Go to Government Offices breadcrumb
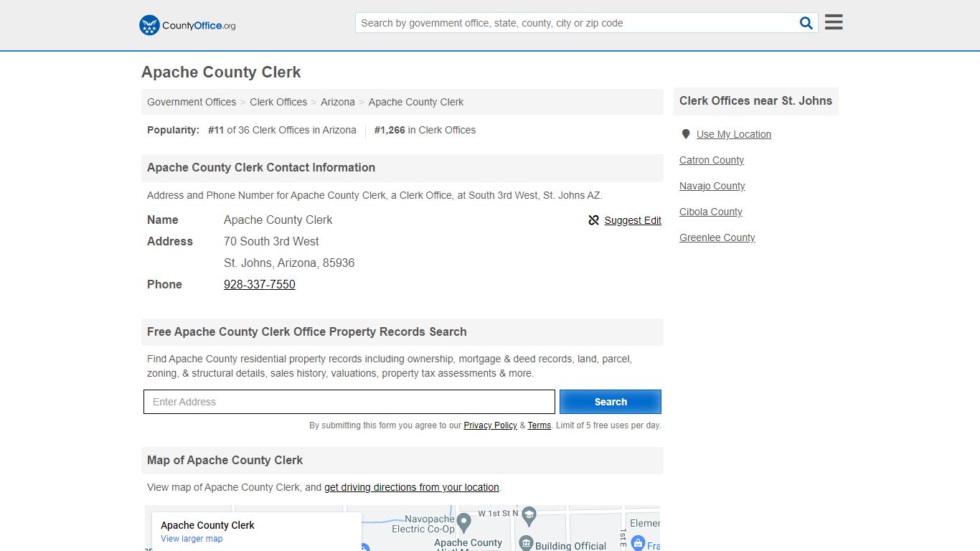980x551 pixels. coord(192,102)
